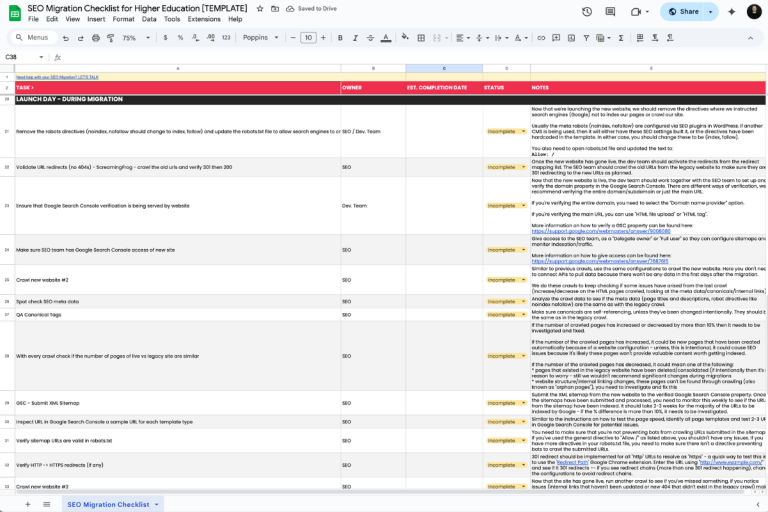Screen dimensions: 768x512
Task: Insert a chart
Action: [571, 38]
